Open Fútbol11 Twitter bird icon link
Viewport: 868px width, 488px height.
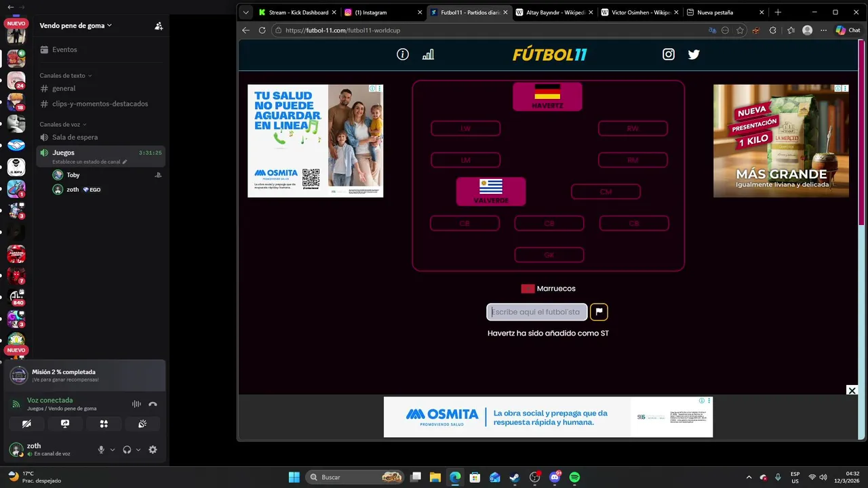click(x=694, y=54)
